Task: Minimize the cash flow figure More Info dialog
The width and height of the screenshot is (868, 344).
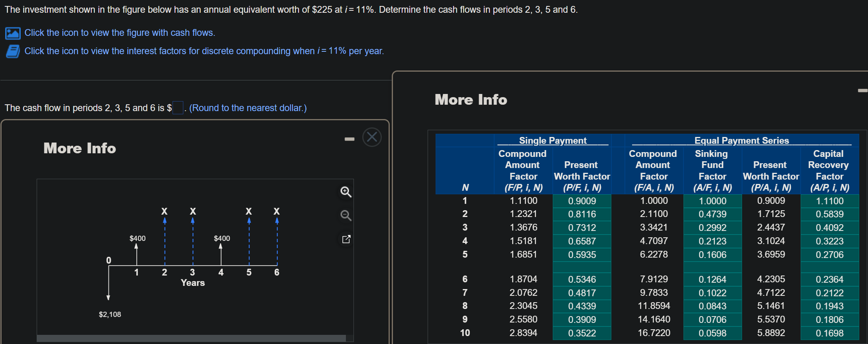Action: pos(350,139)
